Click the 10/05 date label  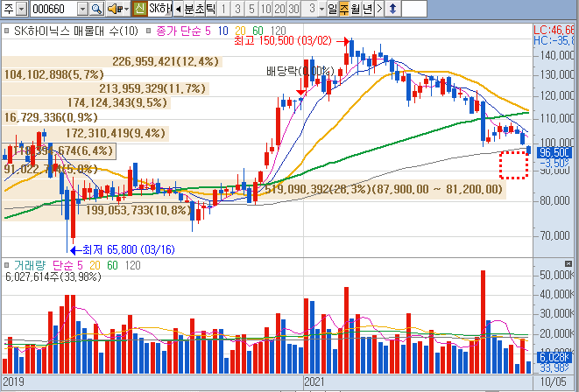tap(553, 381)
